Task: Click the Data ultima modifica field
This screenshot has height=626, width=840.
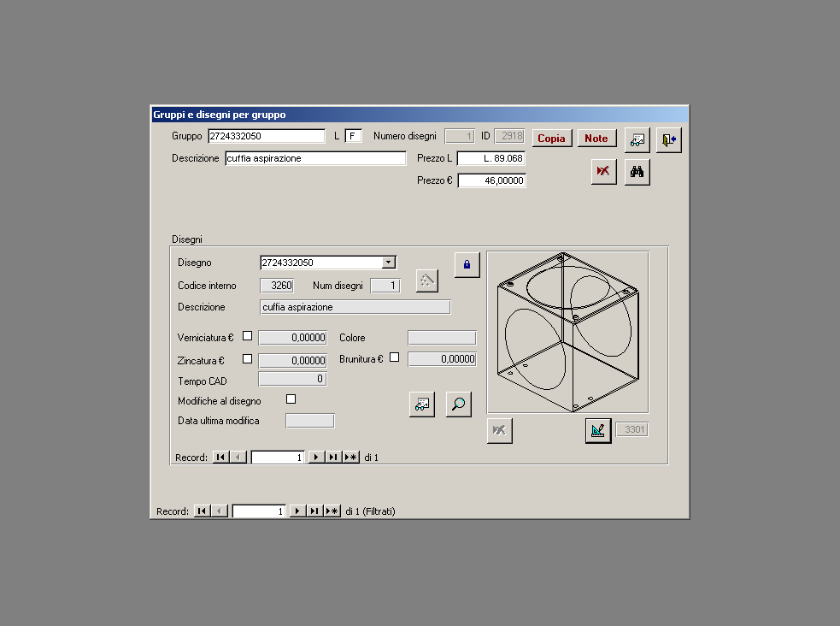Action: tap(310, 421)
